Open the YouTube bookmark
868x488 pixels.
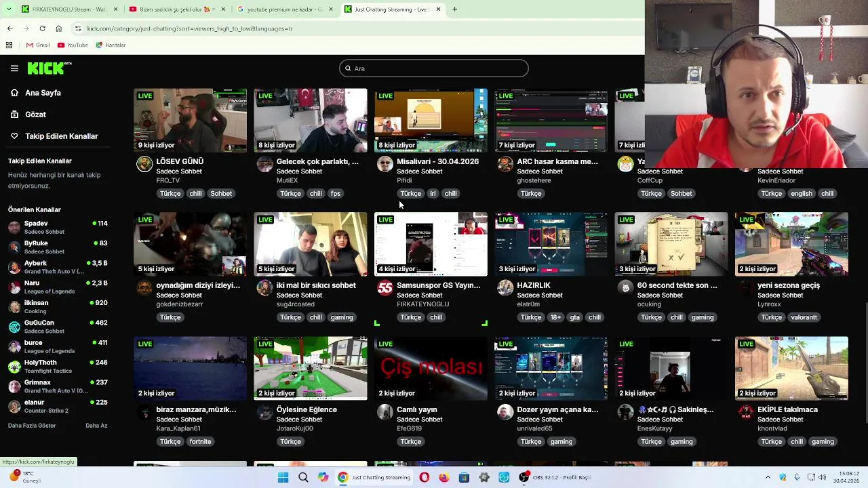pyautogui.click(x=73, y=45)
